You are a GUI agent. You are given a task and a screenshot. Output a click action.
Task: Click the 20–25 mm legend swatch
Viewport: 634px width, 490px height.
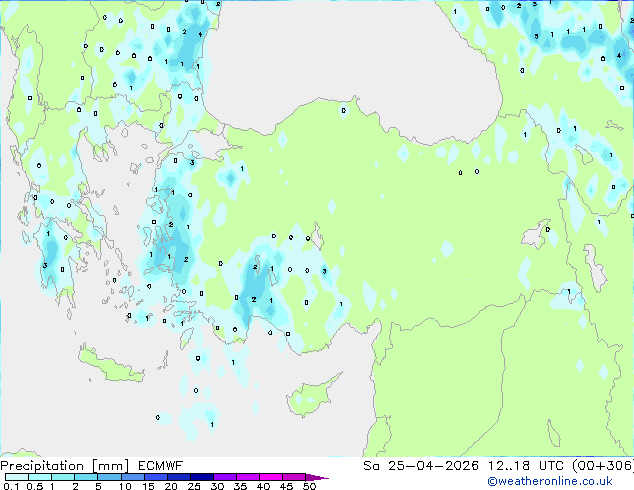(x=178, y=477)
